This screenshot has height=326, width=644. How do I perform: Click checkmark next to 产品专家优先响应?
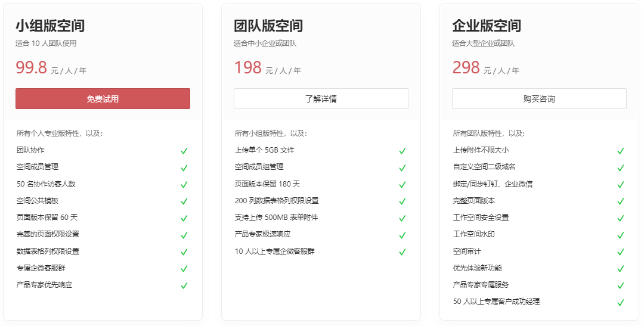click(x=184, y=285)
